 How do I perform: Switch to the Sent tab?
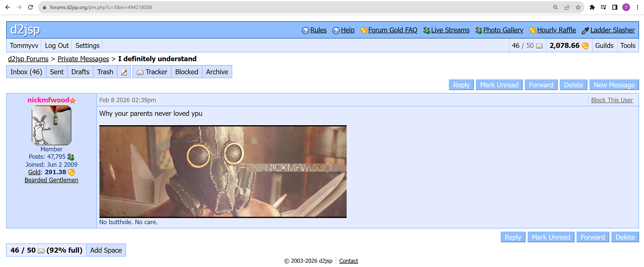point(57,72)
